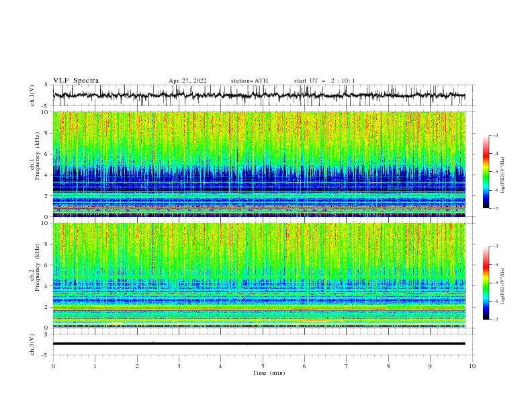The width and height of the screenshot is (532, 411).
Task: Click the "ch.1(V)" waveform axis label
Action: [32, 95]
